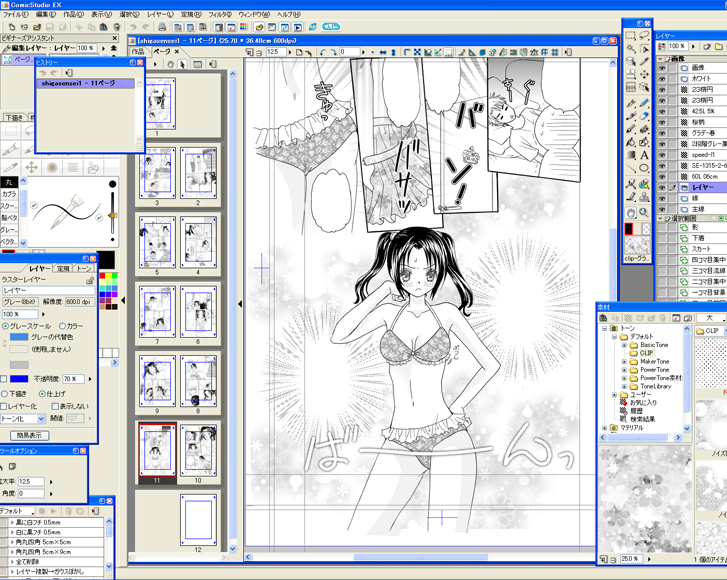Select the カラー radio button
Viewport: 727px width, 580px height.
click(x=63, y=326)
